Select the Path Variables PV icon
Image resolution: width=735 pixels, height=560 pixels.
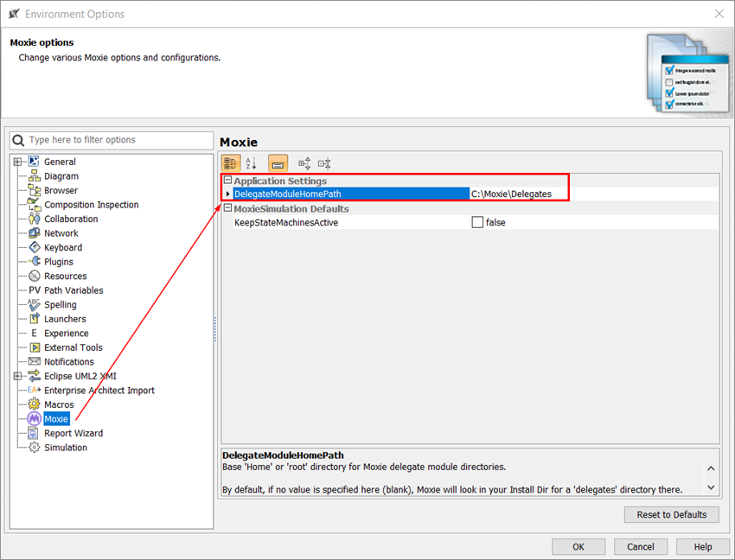(x=35, y=290)
